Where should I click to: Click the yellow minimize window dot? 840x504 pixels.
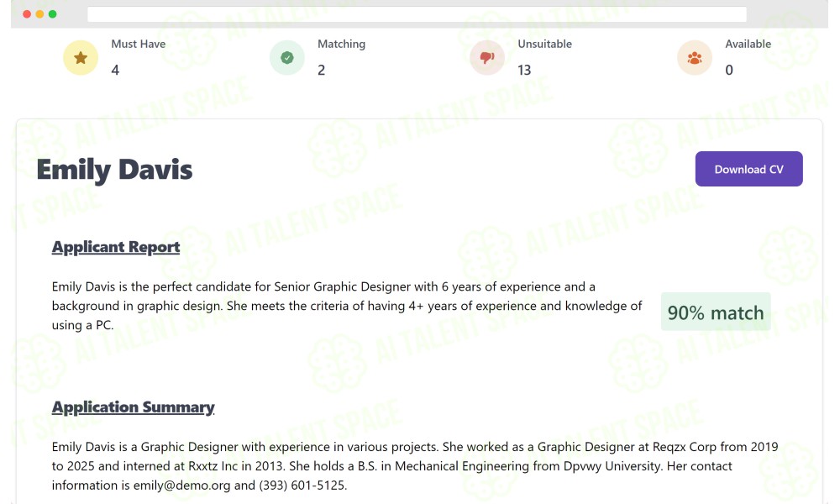(x=39, y=14)
